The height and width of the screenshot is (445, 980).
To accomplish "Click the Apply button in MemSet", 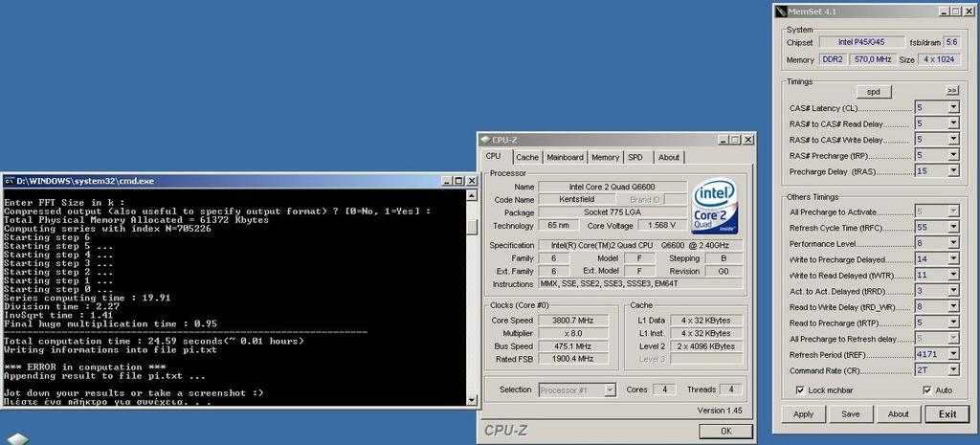I will click(x=803, y=413).
